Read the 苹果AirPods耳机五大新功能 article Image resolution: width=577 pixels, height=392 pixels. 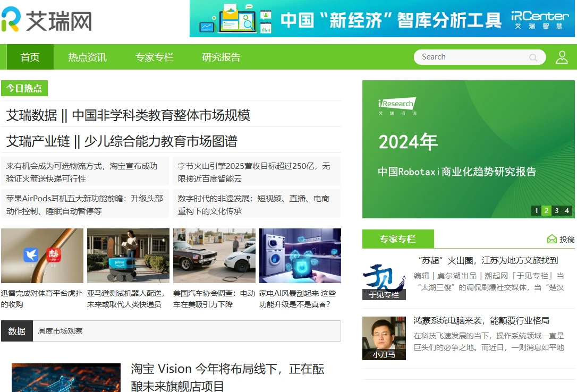coord(84,204)
